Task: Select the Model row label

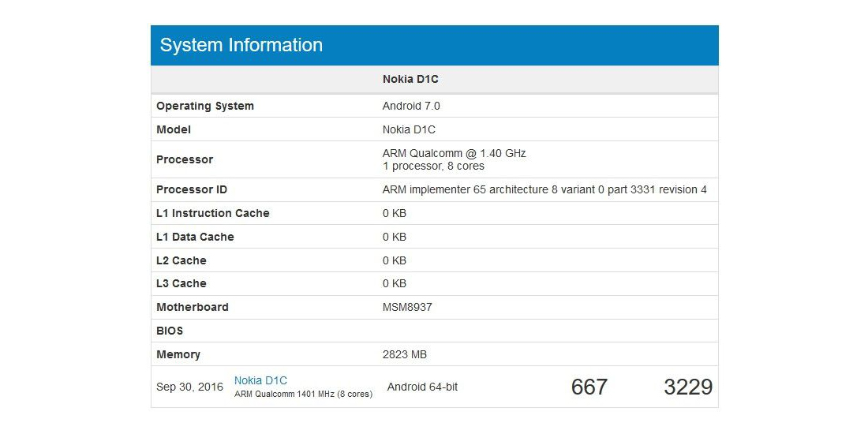Action: tap(174, 129)
